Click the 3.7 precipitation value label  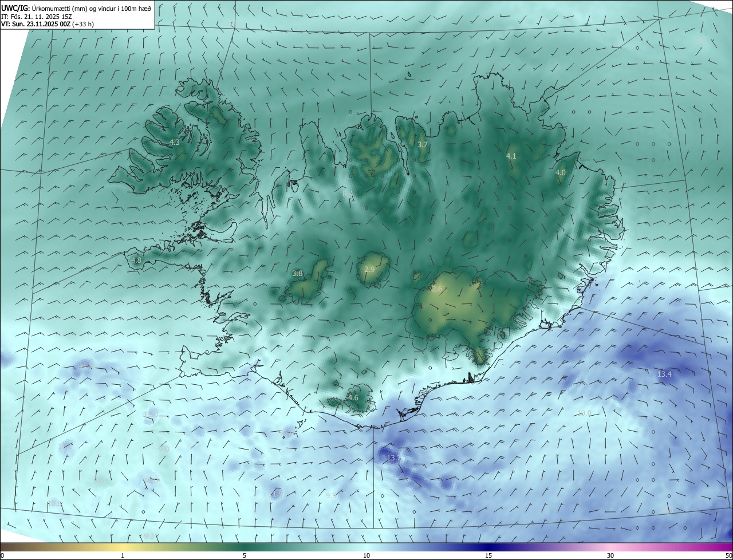[423, 145]
